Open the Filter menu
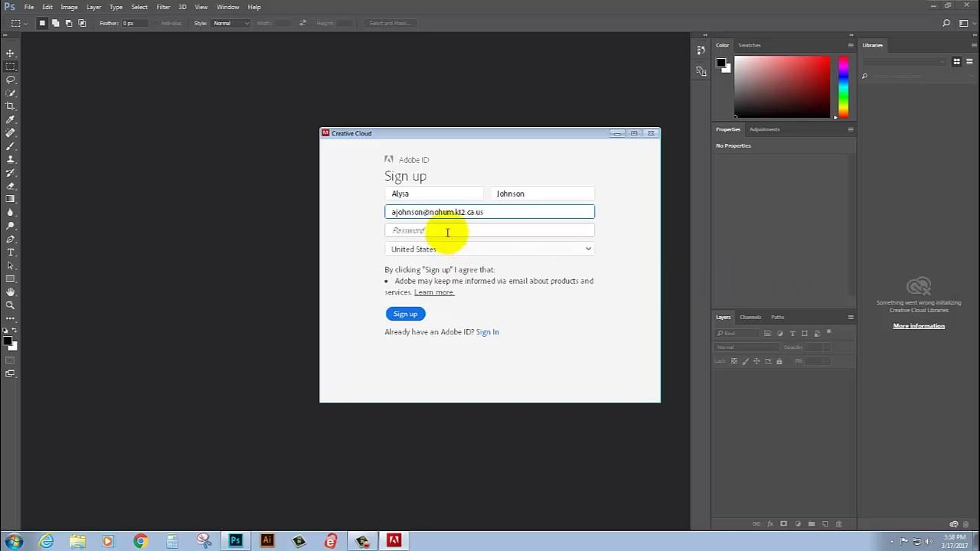The width and height of the screenshot is (980, 551). [x=163, y=7]
